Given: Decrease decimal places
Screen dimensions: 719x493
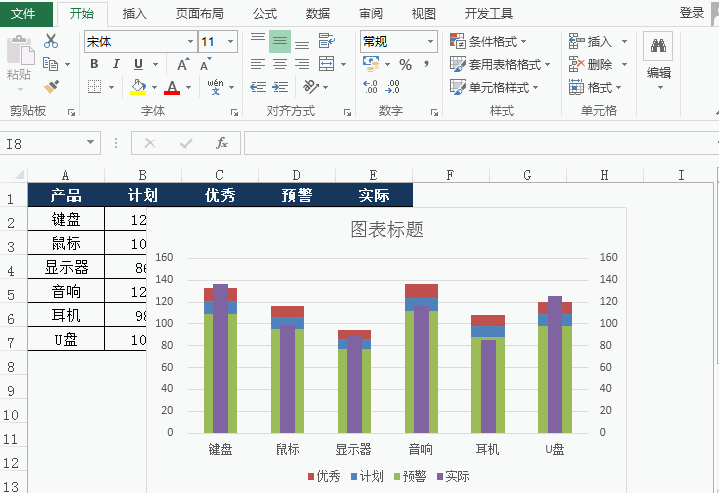Looking at the screenshot, I should pos(393,87).
